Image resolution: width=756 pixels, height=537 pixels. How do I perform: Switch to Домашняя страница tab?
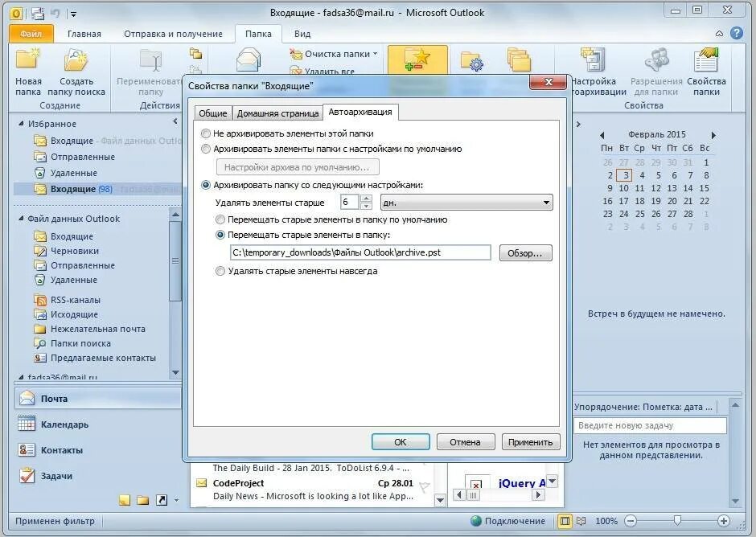coord(277,113)
